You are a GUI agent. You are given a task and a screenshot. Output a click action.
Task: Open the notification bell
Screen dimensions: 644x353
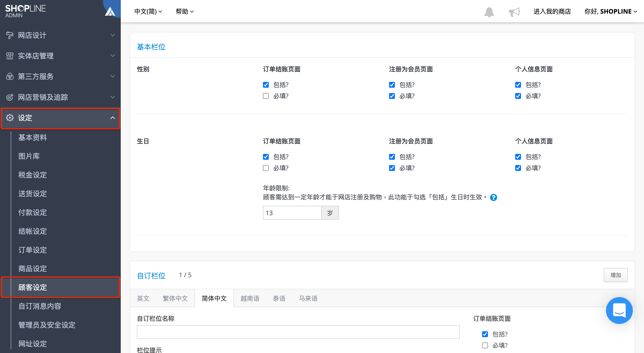(x=489, y=11)
